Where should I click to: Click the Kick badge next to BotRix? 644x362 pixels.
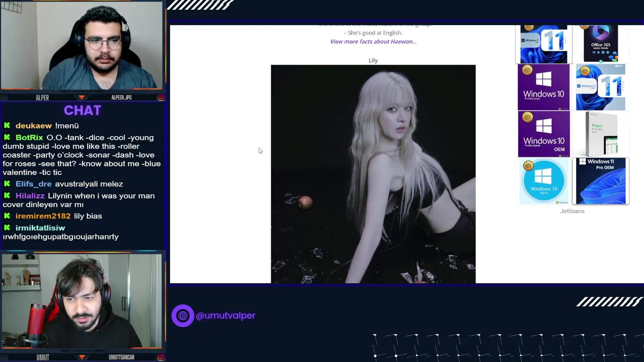click(x=7, y=137)
